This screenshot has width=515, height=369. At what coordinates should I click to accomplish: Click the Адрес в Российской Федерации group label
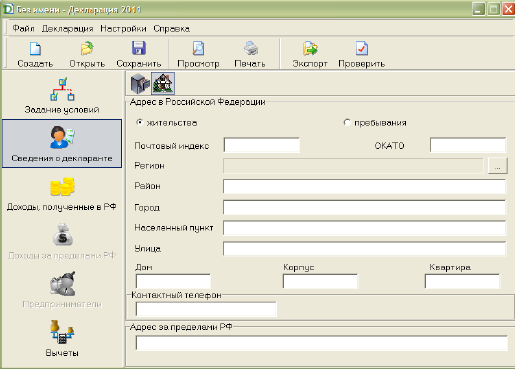coord(197,102)
